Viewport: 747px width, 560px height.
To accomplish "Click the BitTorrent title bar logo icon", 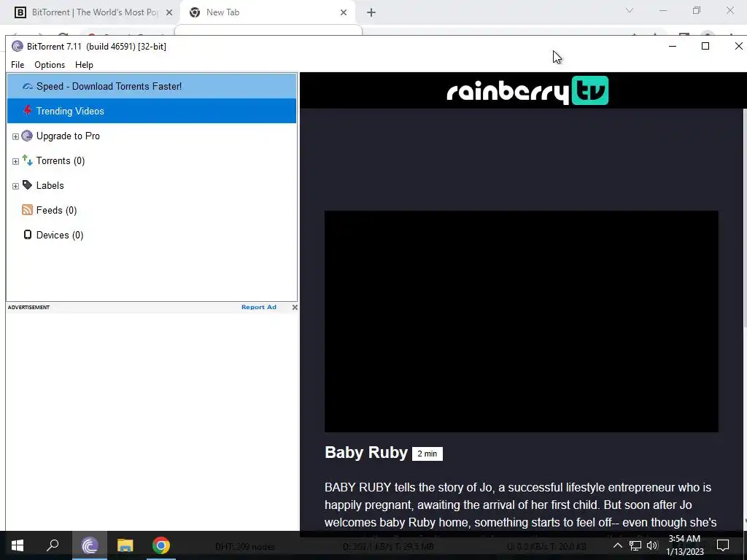I will 18,46.
